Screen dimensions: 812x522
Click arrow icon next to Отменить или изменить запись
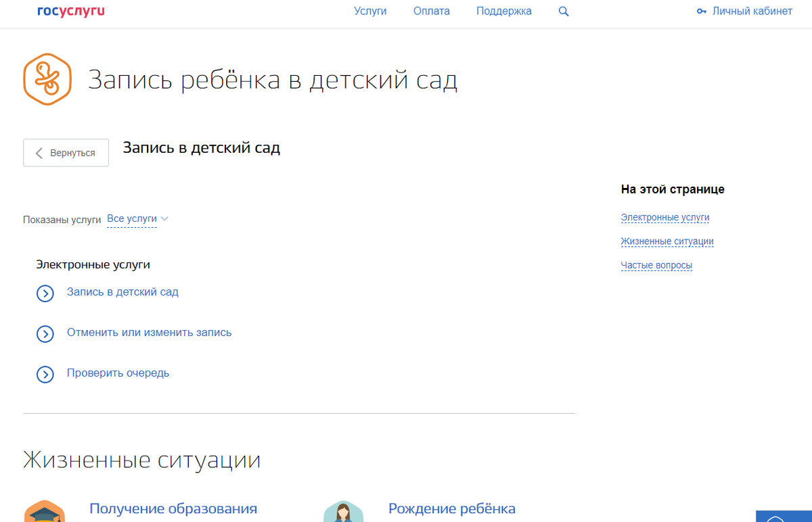(x=45, y=334)
